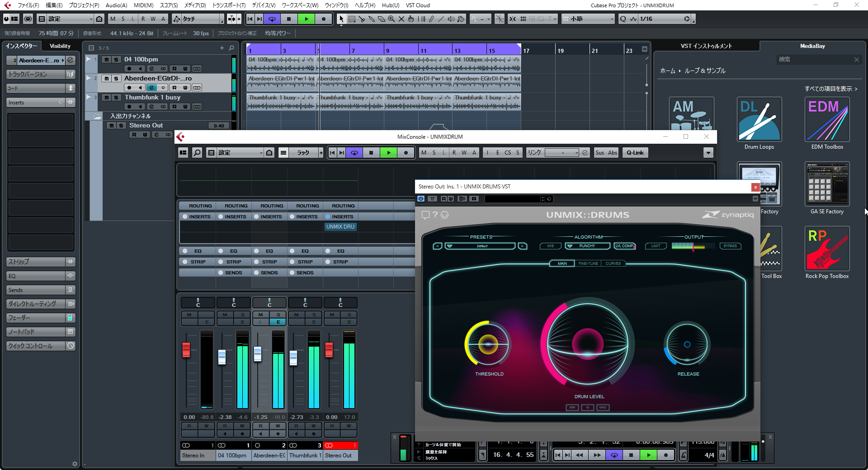Viewport: 868px width, 470px height.
Task: Add a track with the plus icon
Action: [x=222, y=48]
